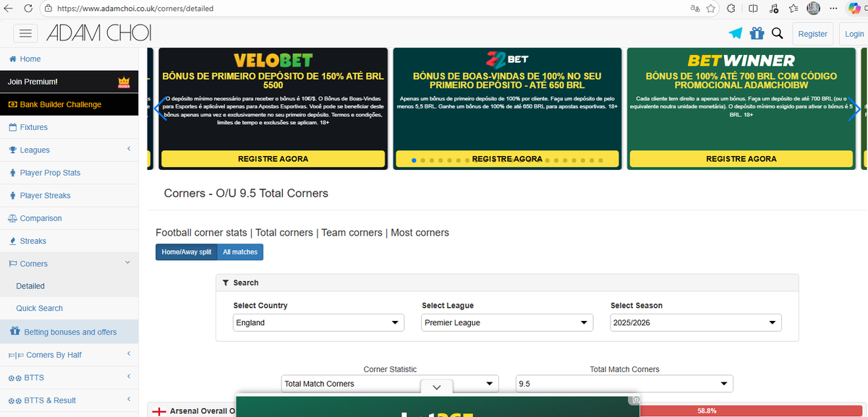Select Home/Away split view
The height and width of the screenshot is (417, 868).
click(187, 252)
